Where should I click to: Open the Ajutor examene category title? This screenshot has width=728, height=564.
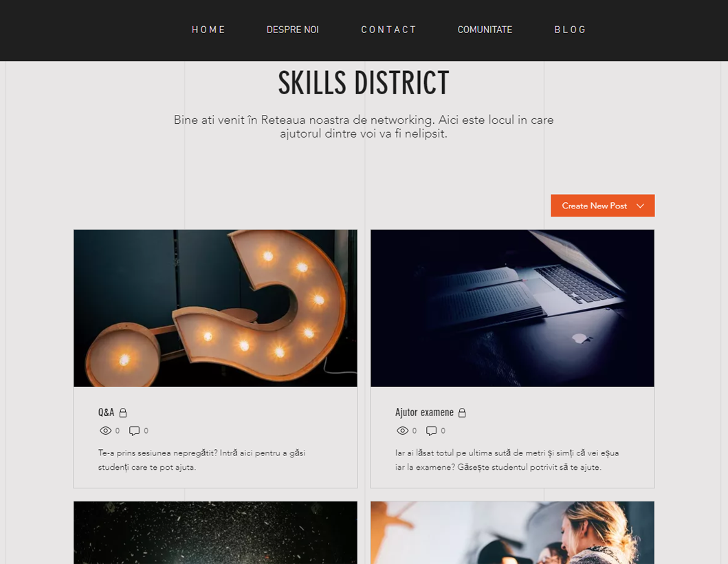(x=424, y=413)
